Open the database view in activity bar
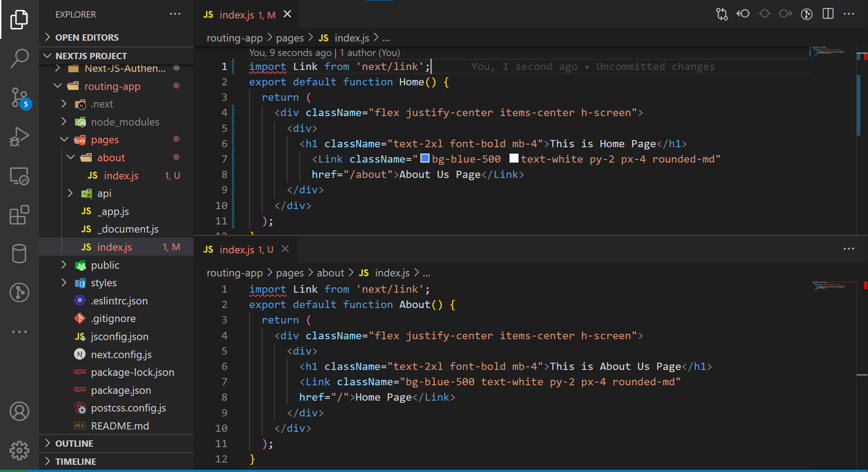Screen dimensions: 868x472 (19, 253)
